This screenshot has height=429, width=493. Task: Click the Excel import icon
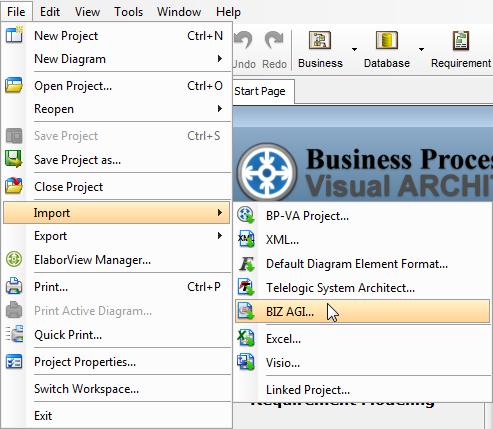point(246,338)
